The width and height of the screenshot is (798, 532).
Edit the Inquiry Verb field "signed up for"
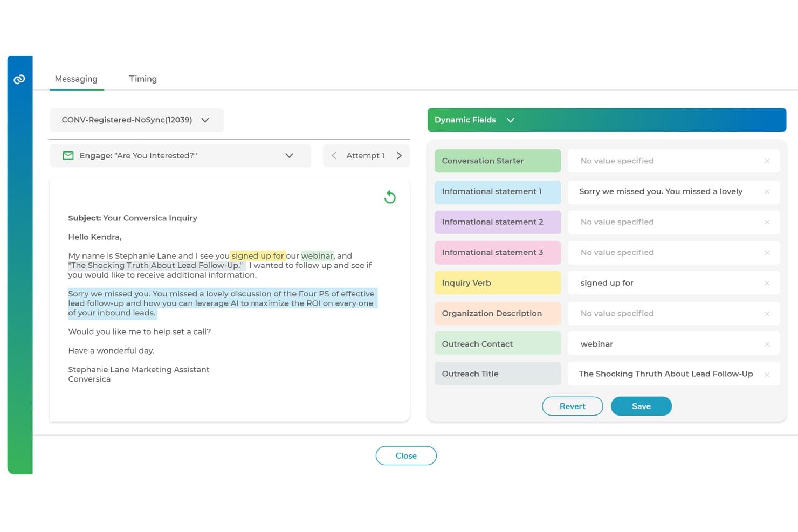pyautogui.click(x=674, y=283)
